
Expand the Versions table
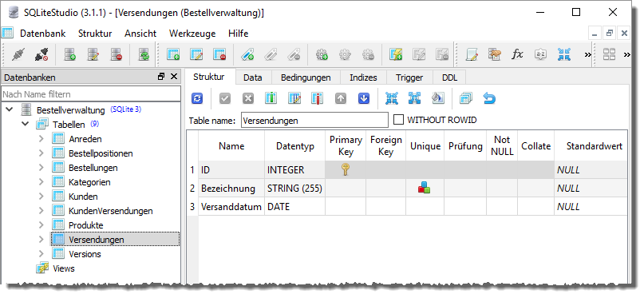click(x=41, y=254)
